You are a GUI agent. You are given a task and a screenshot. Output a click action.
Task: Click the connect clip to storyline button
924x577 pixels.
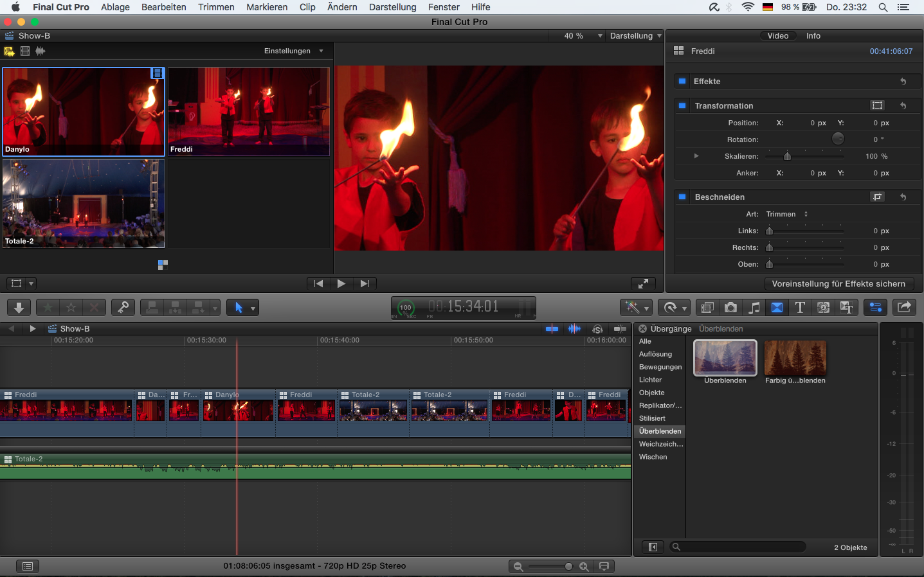152,308
